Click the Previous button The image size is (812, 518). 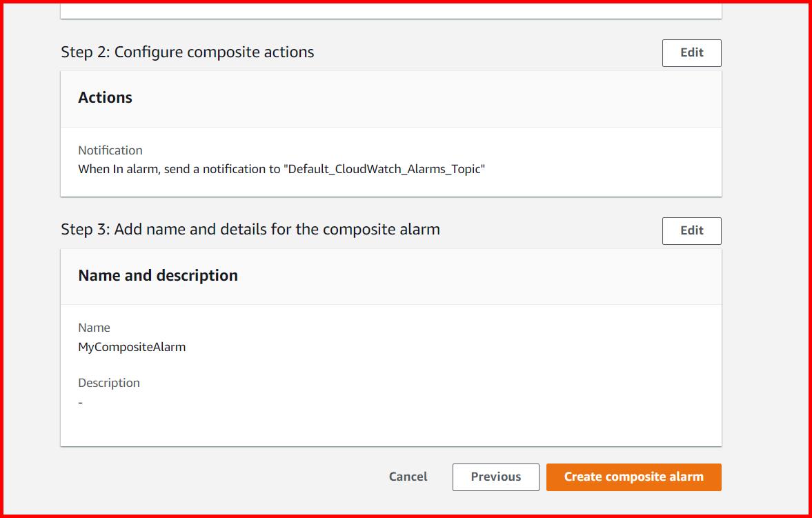495,477
